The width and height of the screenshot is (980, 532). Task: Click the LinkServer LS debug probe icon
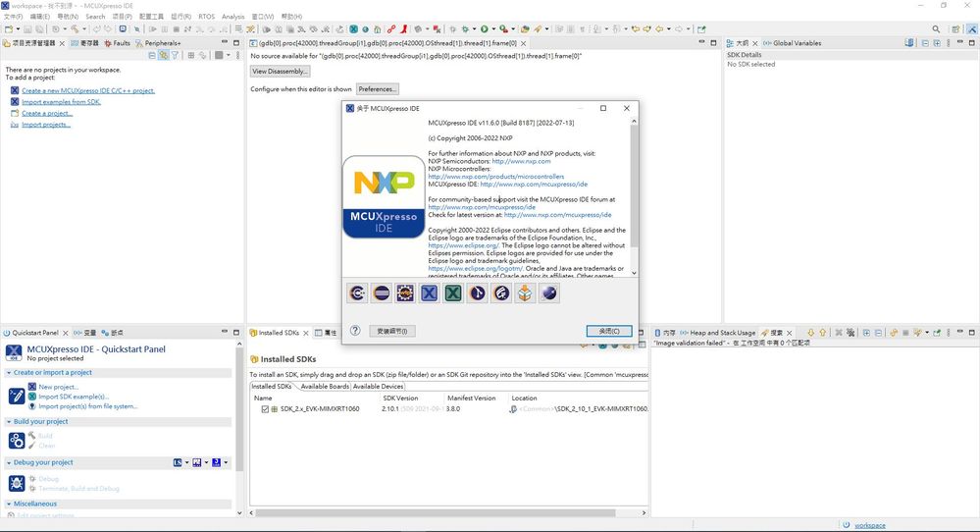[x=178, y=462]
